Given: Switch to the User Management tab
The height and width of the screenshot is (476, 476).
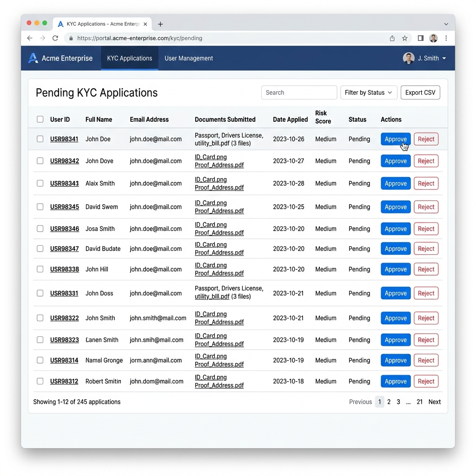Looking at the screenshot, I should pos(189,58).
